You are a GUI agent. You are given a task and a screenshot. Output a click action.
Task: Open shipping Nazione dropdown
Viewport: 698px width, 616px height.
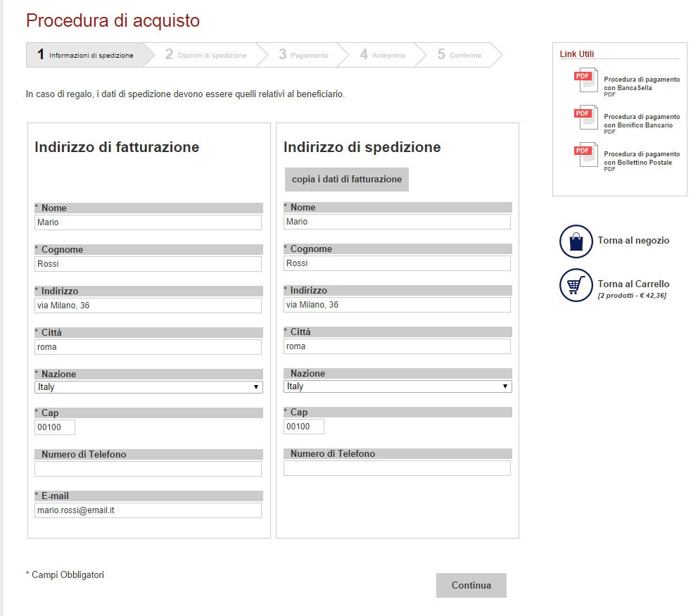(x=398, y=386)
